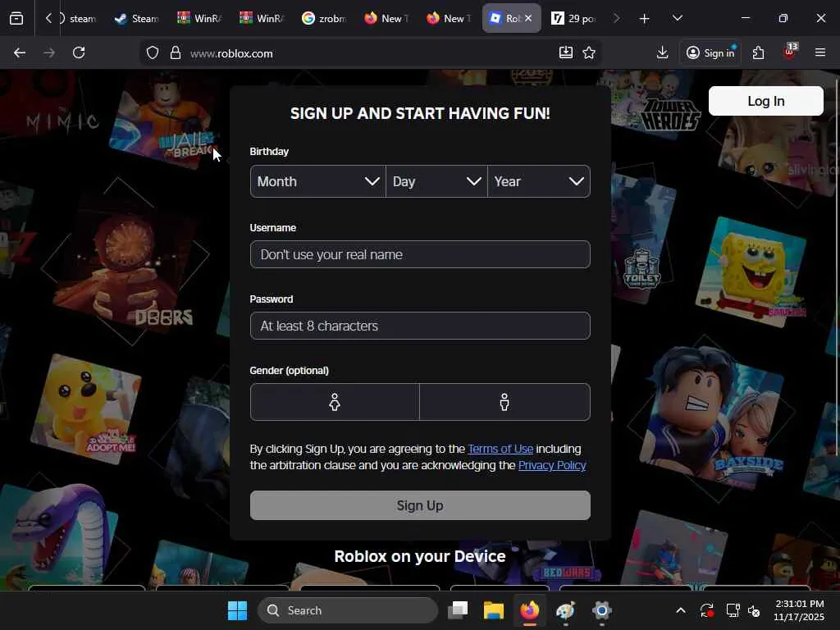Bookmark this page with the star icon
Viewport: 840px width, 630px height.
(x=589, y=52)
